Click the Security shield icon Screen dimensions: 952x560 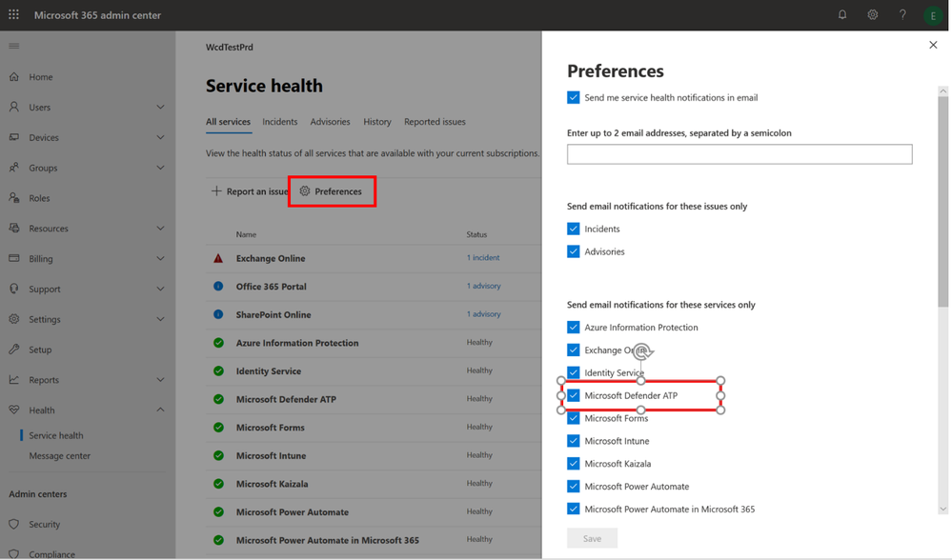click(14, 524)
